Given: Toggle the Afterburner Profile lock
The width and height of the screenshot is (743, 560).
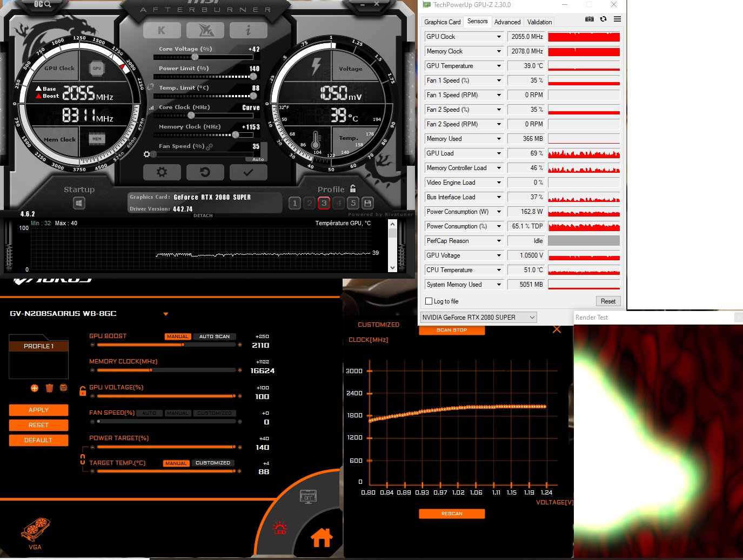Looking at the screenshot, I should click(x=353, y=188).
